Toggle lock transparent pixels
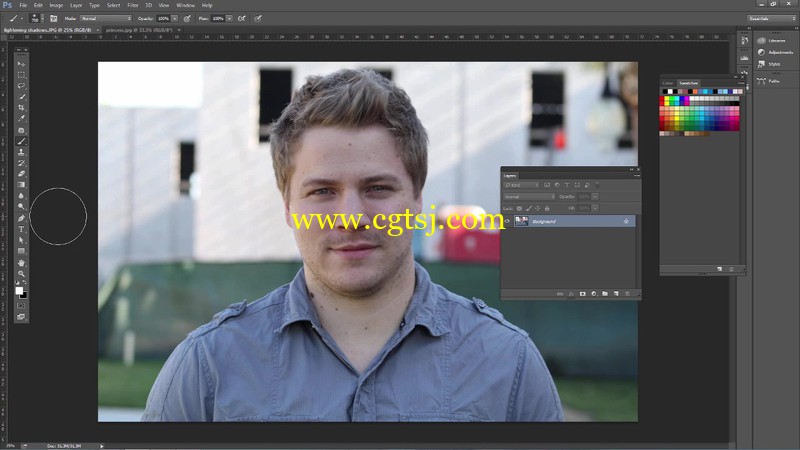 pyautogui.click(x=519, y=208)
